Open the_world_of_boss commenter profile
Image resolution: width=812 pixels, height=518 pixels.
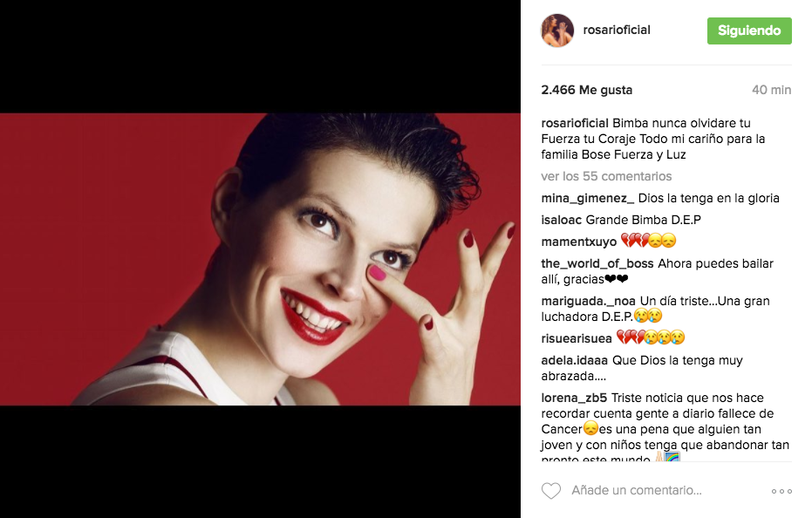coord(597,263)
